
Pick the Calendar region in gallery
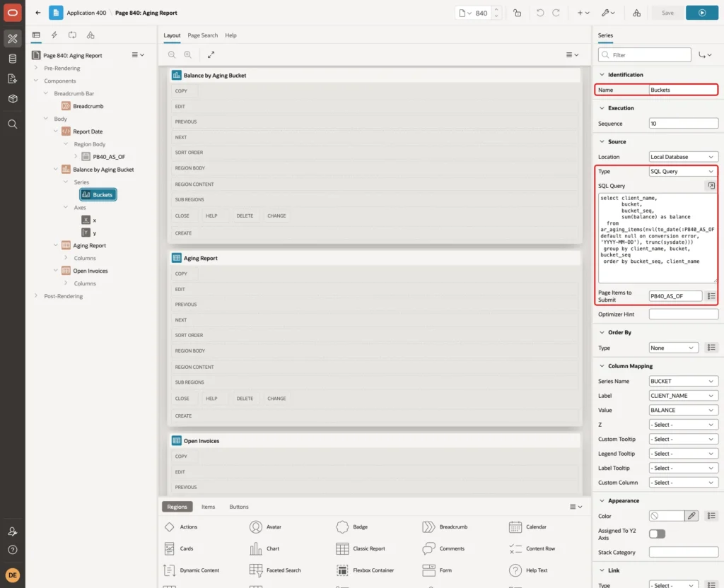click(527, 527)
